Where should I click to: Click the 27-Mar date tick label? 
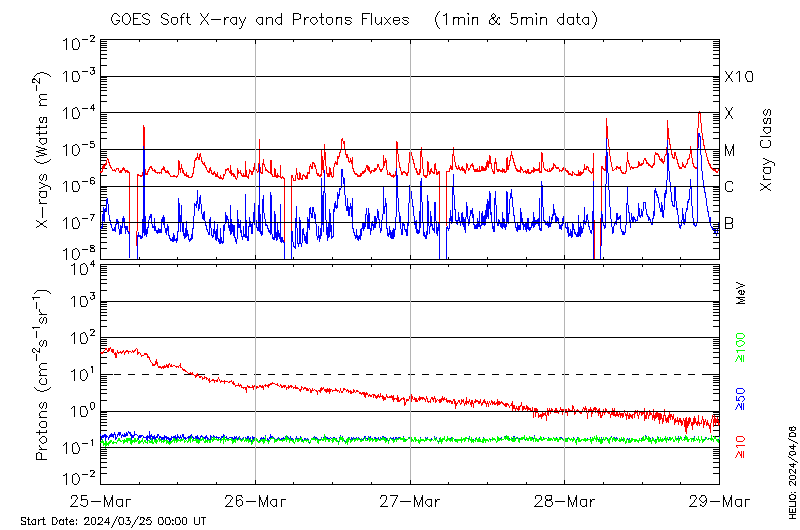click(410, 500)
